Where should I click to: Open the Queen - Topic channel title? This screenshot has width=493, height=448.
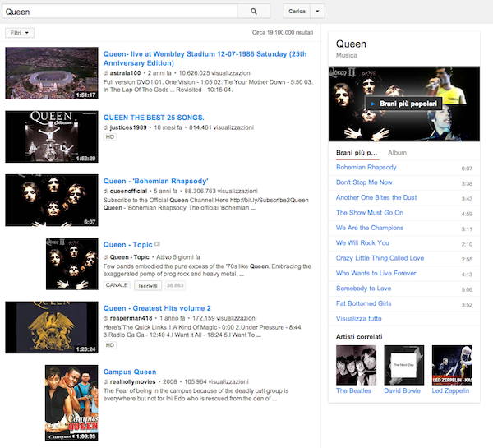click(127, 245)
